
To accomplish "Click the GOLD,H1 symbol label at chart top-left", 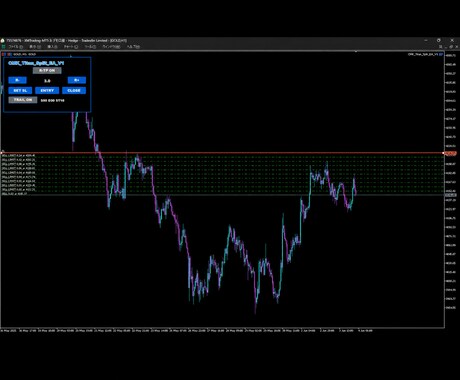I will [25, 54].
